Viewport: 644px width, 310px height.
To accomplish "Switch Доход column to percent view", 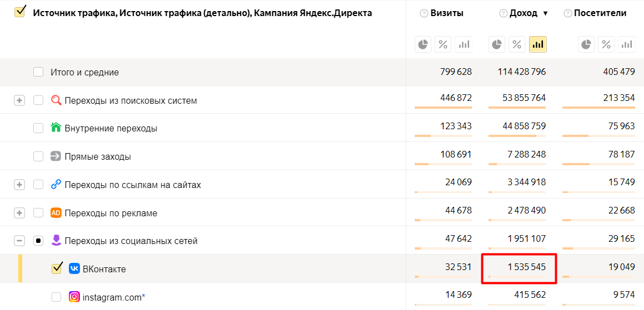I will [x=517, y=44].
